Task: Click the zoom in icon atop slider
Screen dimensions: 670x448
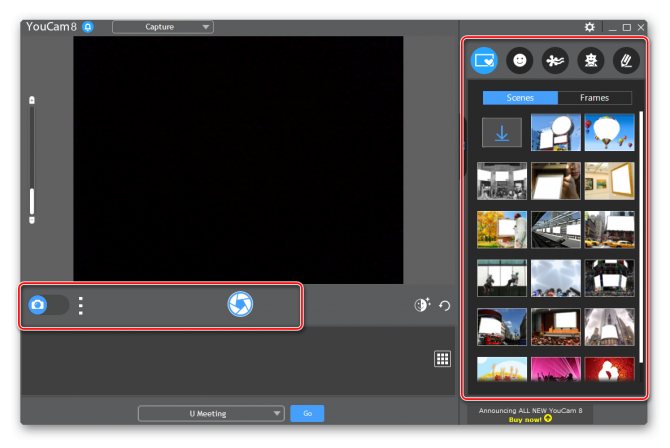Action: pyautogui.click(x=32, y=100)
